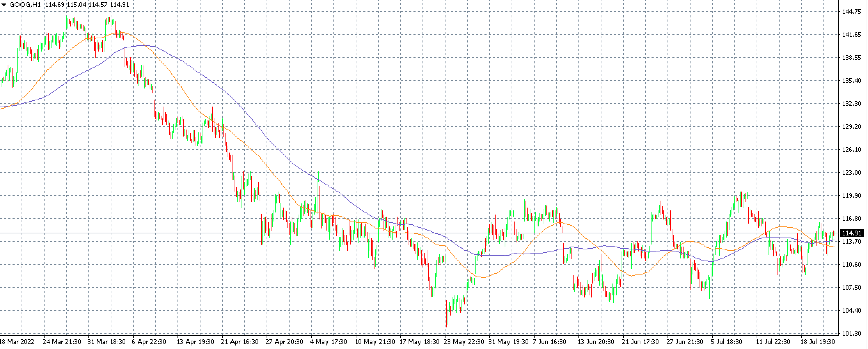Screen dimensions: 868x349
Task: Click the 113.70 price axis label
Action: tap(852, 241)
